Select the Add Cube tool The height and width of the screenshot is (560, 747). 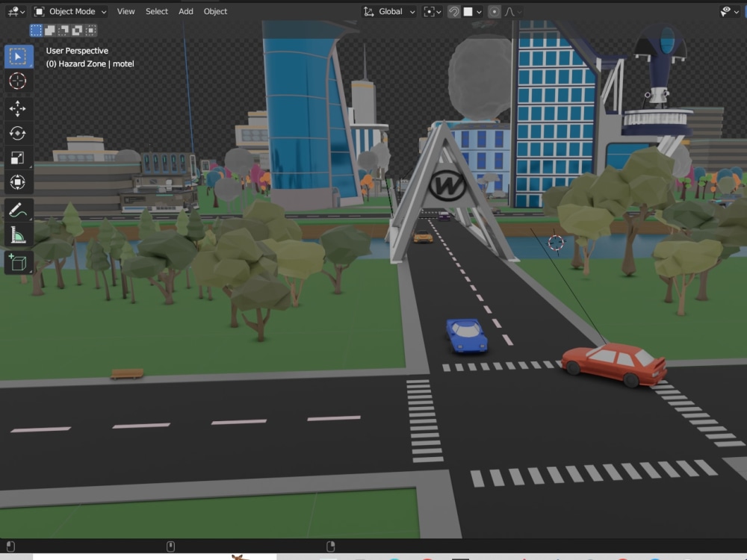(18, 261)
